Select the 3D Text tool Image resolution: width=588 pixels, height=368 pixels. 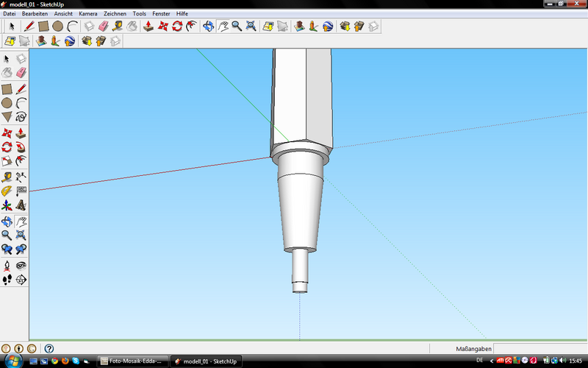[x=21, y=205]
